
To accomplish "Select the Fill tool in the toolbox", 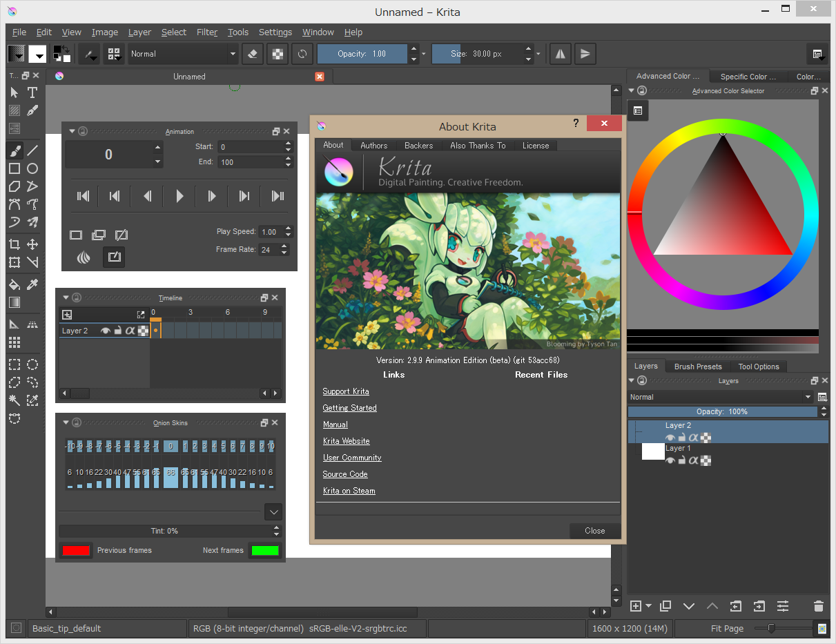I will click(14, 284).
